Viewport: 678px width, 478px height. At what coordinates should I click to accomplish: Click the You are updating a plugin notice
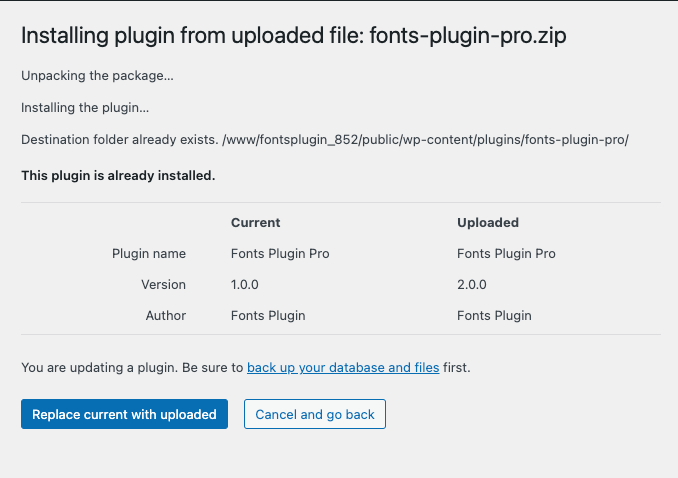(x=246, y=367)
